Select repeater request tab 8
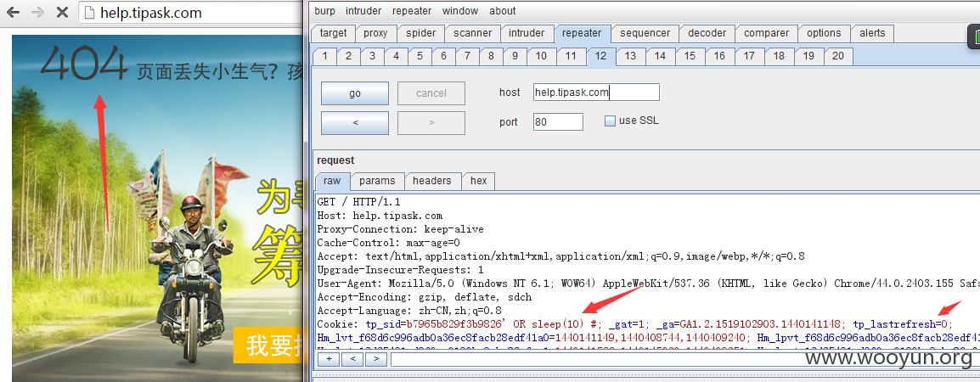 491,56
